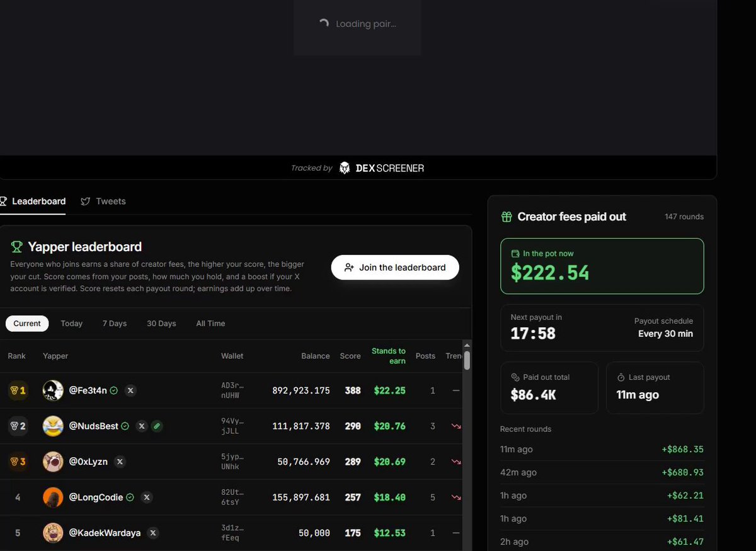Click the $222.54 pot amount
Image resolution: width=756 pixels, height=551 pixels.
(550, 273)
